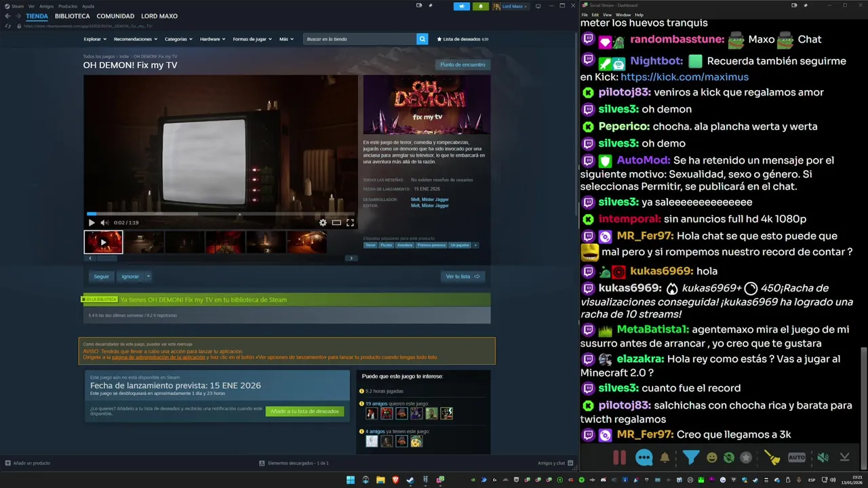
Task: Click the plus button after Un jugador tag
Action: pos(475,245)
